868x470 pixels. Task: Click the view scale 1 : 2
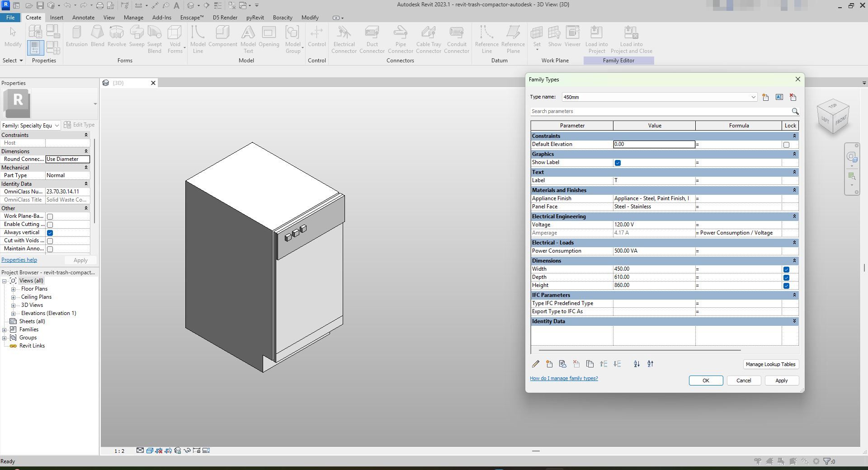(119, 451)
